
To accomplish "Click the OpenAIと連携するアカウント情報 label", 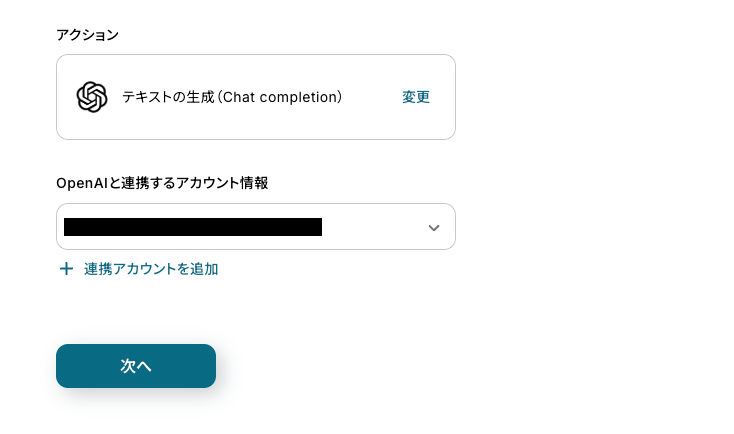I will pyautogui.click(x=162, y=183).
